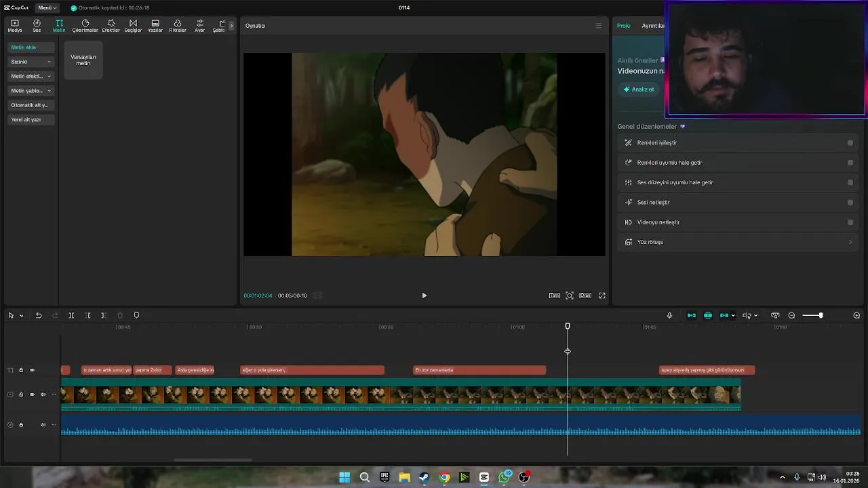The image size is (868, 488).
Task: Toggle Renkleri iyileştir checkbox
Action: pos(850,143)
